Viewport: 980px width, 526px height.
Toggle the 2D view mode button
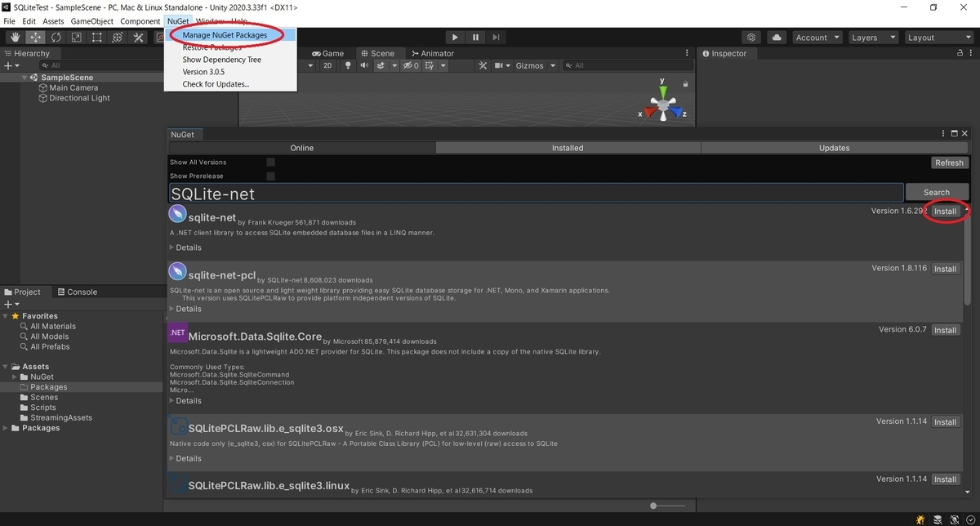tap(328, 65)
